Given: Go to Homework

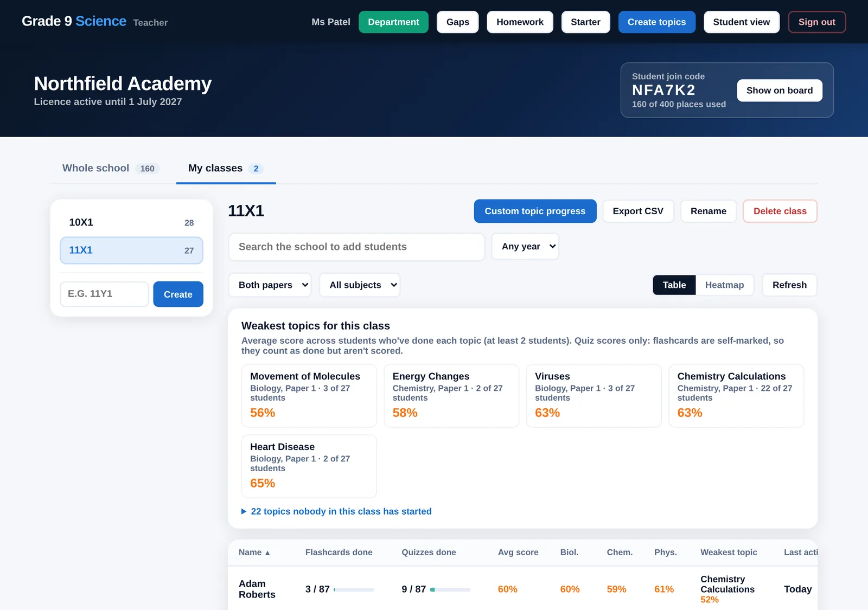Looking at the screenshot, I should coord(520,22).
